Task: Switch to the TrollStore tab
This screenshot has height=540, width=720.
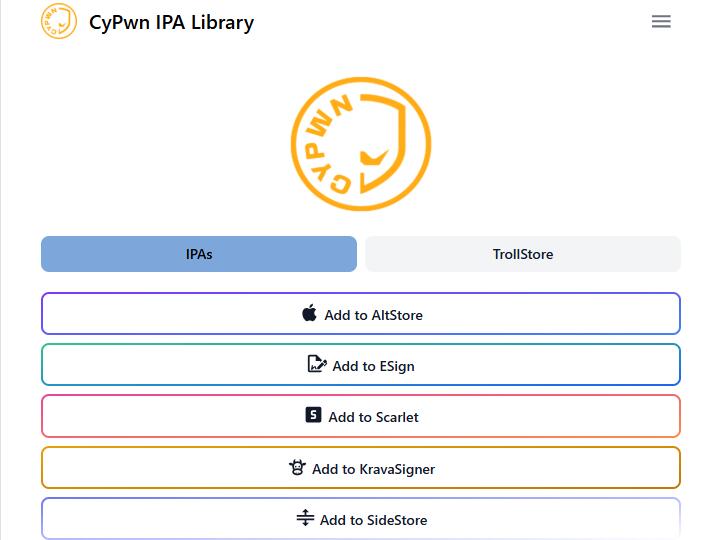Action: [523, 254]
